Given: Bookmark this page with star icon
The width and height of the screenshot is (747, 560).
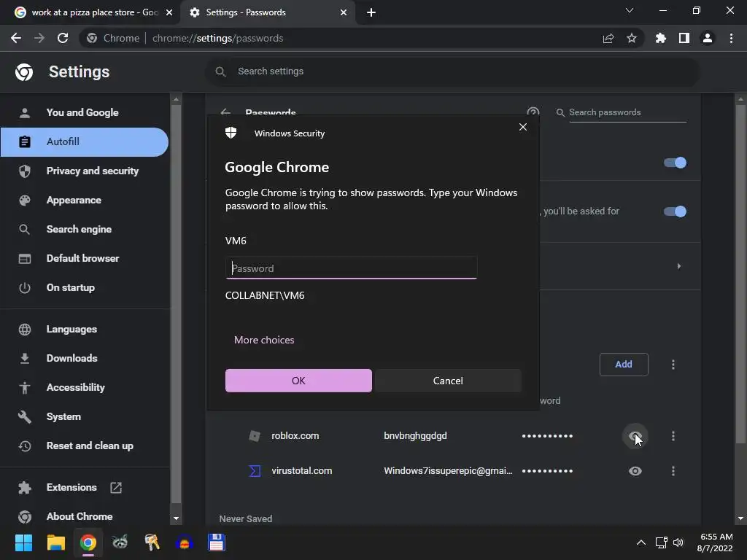Looking at the screenshot, I should [x=631, y=38].
